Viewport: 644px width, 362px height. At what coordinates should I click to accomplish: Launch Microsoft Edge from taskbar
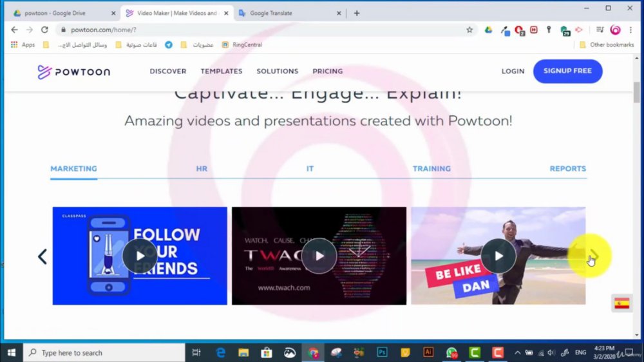point(220,352)
